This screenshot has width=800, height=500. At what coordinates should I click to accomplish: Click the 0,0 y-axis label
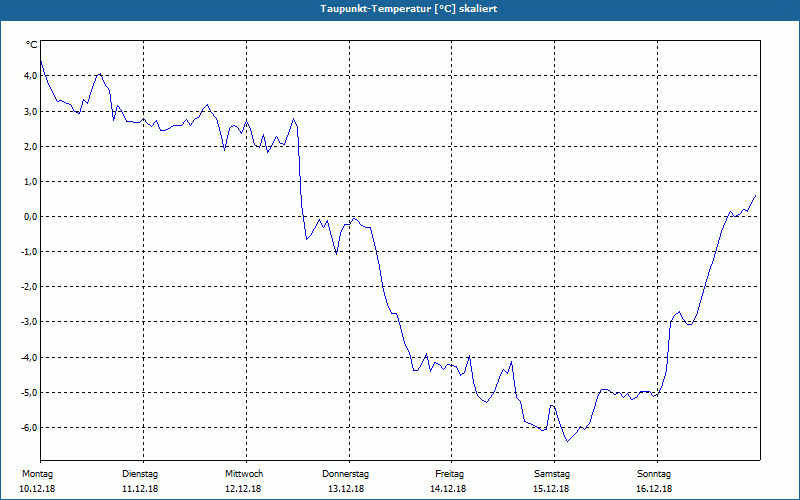click(x=31, y=217)
